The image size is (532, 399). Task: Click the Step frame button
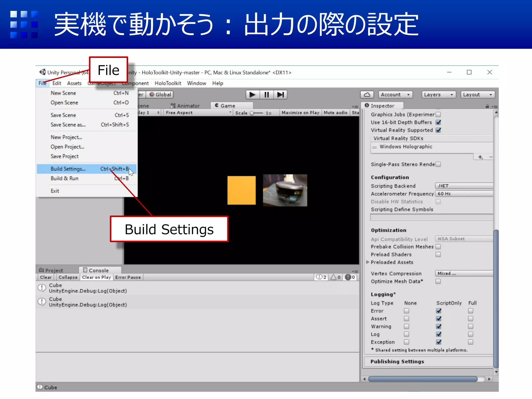280,95
